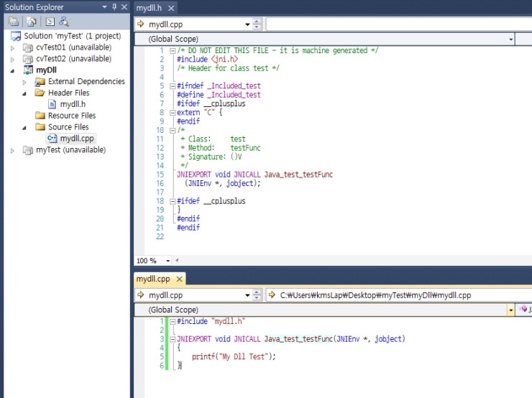Collapse the #include region in mydll.cpp
Screen dimensions: 532x398
173,322
